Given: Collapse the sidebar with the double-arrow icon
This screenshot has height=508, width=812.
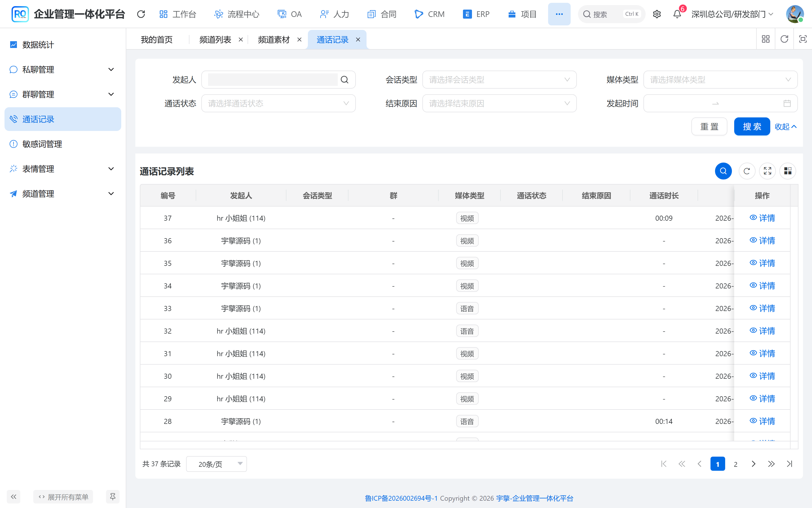Looking at the screenshot, I should pyautogui.click(x=14, y=497).
